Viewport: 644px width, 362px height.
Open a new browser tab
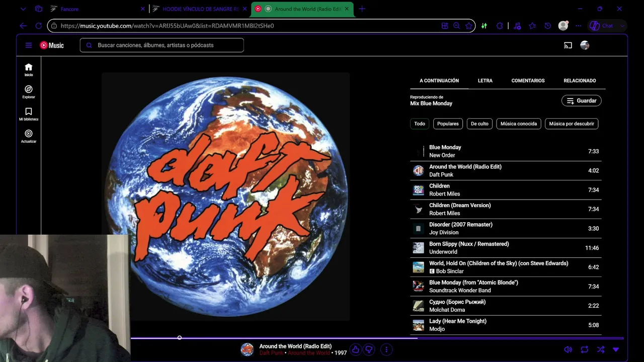(x=362, y=9)
